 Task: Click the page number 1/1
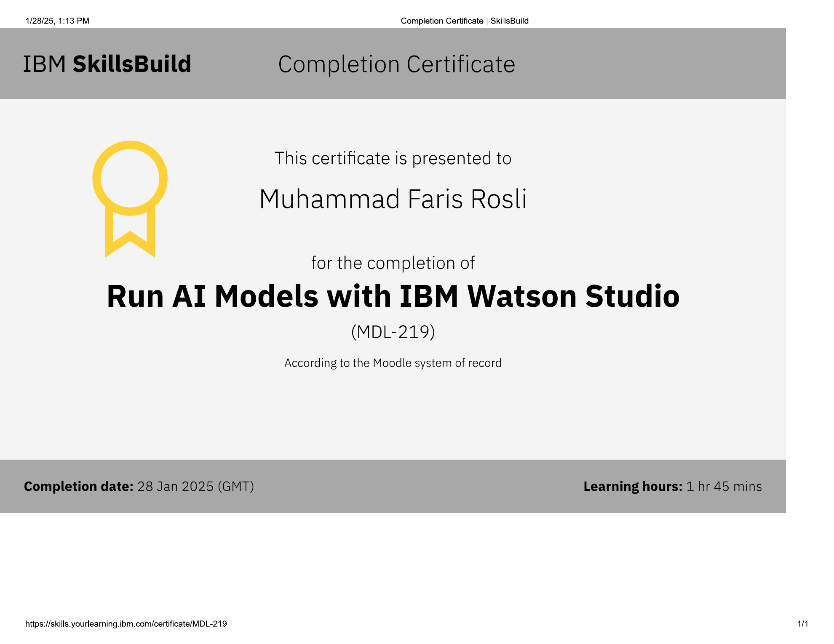tap(803, 624)
